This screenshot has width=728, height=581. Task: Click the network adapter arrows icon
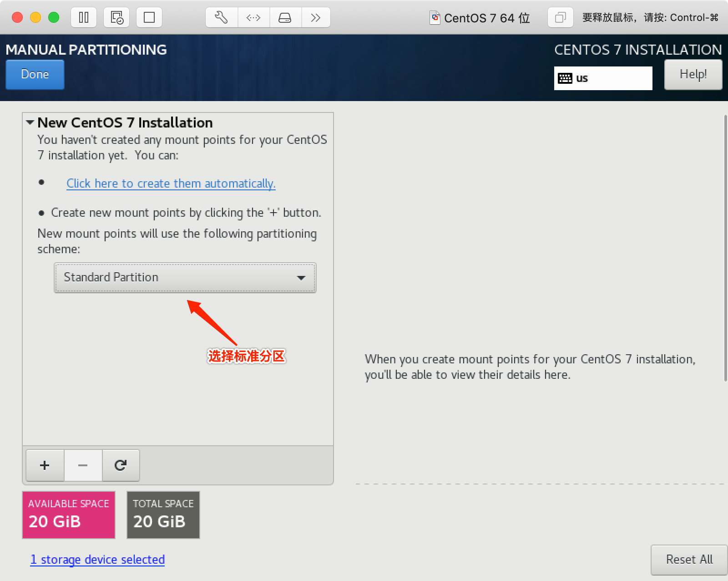pos(253,18)
